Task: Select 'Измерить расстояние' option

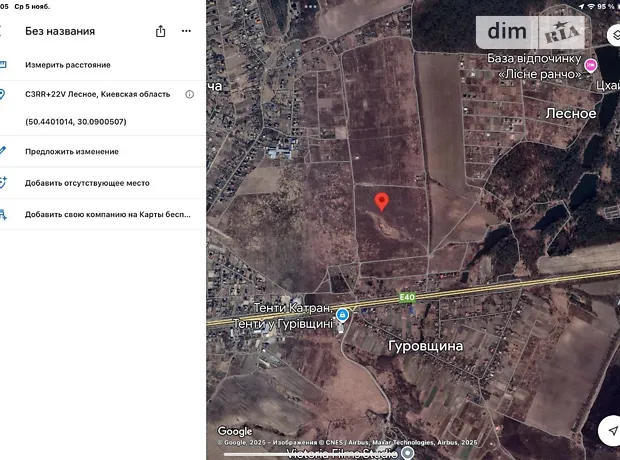Action: 68,64
